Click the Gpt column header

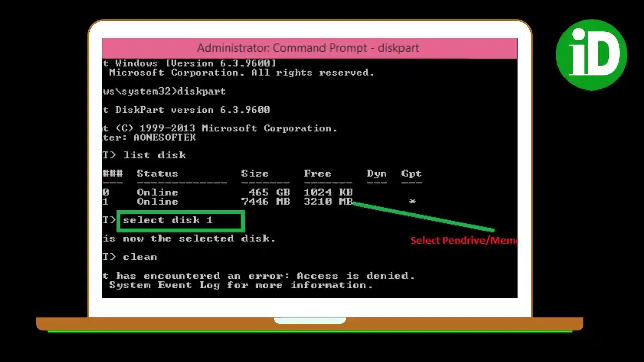(412, 174)
